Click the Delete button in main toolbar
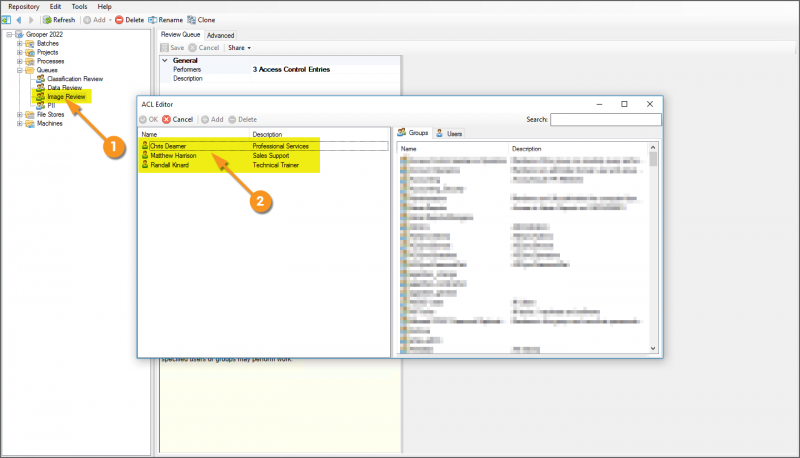The image size is (800, 458). pyautogui.click(x=129, y=20)
